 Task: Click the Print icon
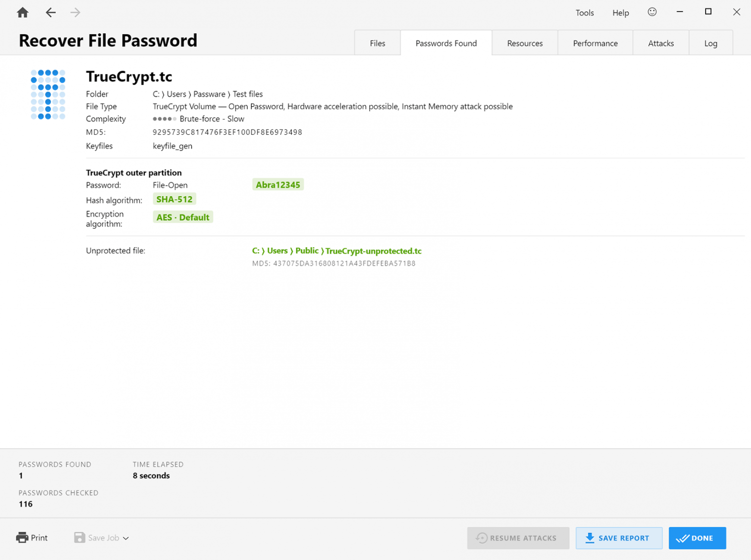coord(23,537)
